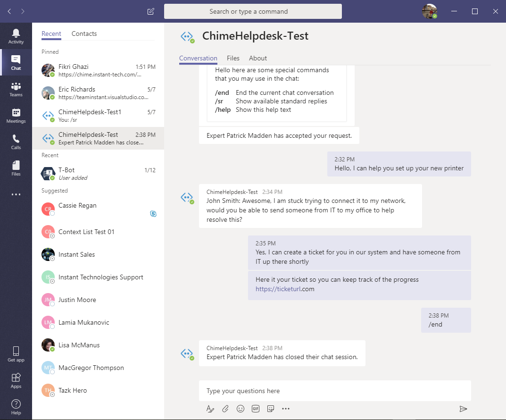Select the Conversation tab

[198, 58]
